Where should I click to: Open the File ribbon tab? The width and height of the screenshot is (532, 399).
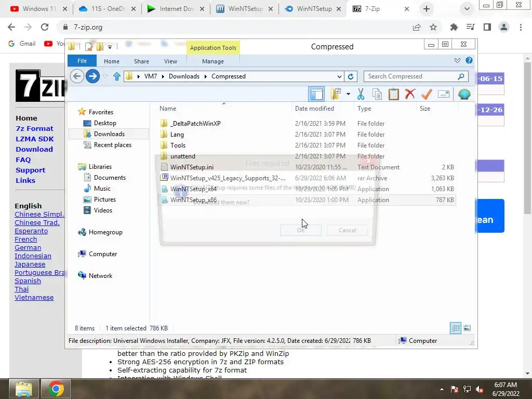click(x=82, y=61)
